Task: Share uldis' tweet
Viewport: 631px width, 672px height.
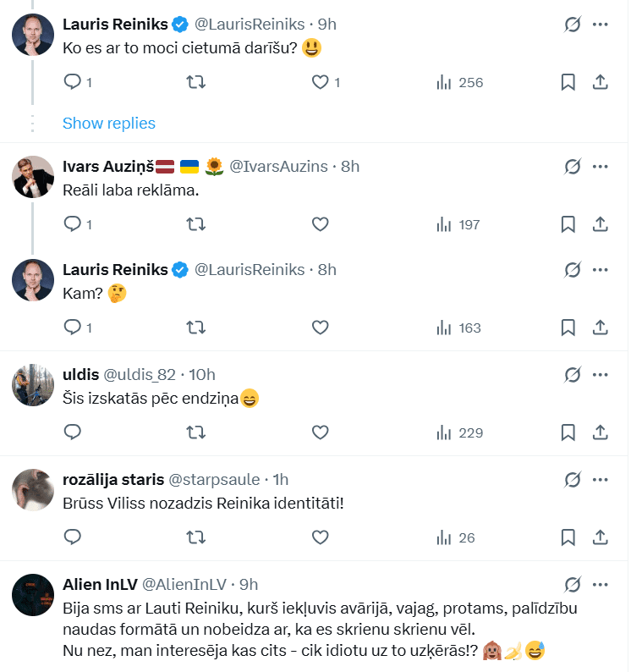Action: coord(600,432)
